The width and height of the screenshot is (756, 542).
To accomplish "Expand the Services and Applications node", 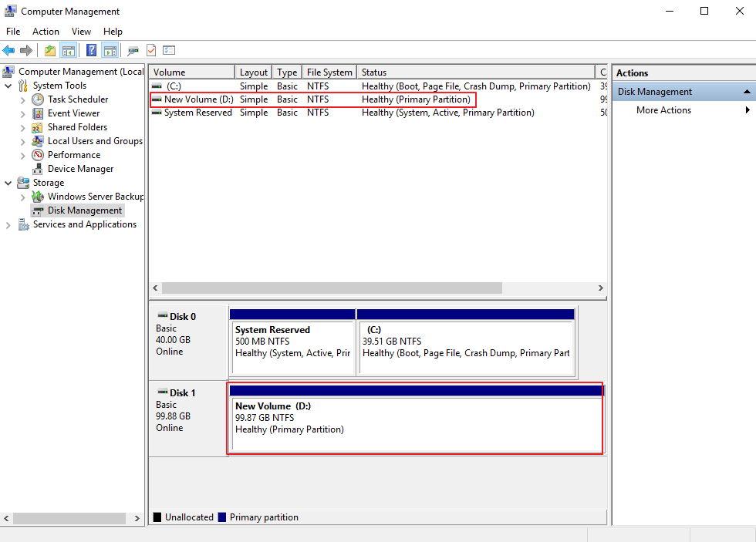I will [x=8, y=225].
